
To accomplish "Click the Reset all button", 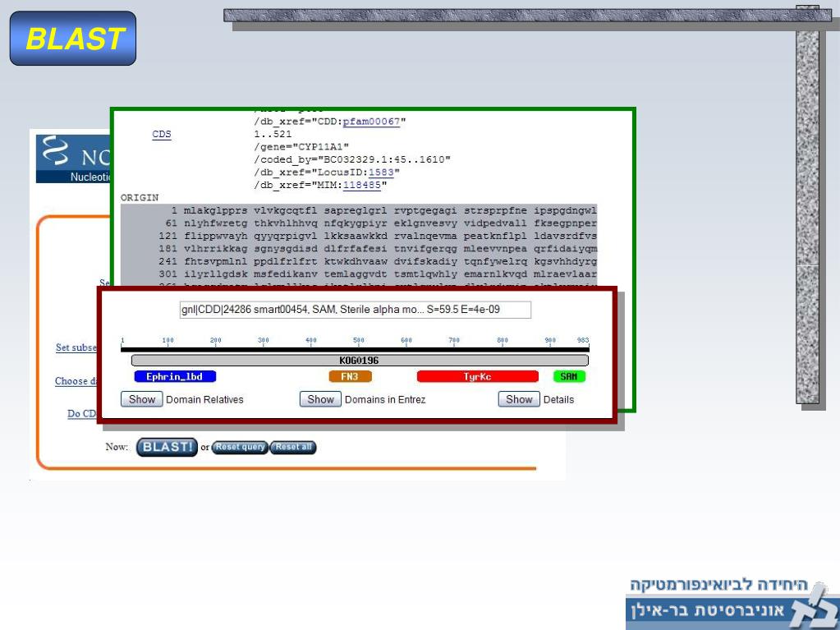I will coord(293,447).
